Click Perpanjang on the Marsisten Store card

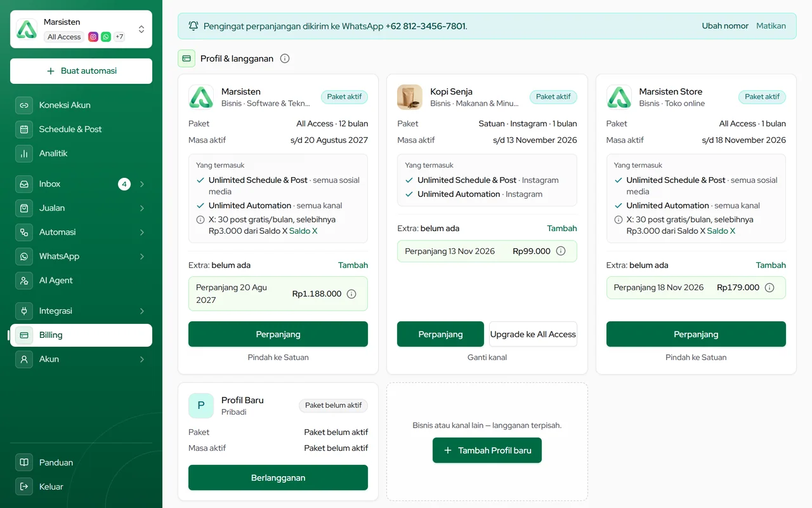[696, 334]
